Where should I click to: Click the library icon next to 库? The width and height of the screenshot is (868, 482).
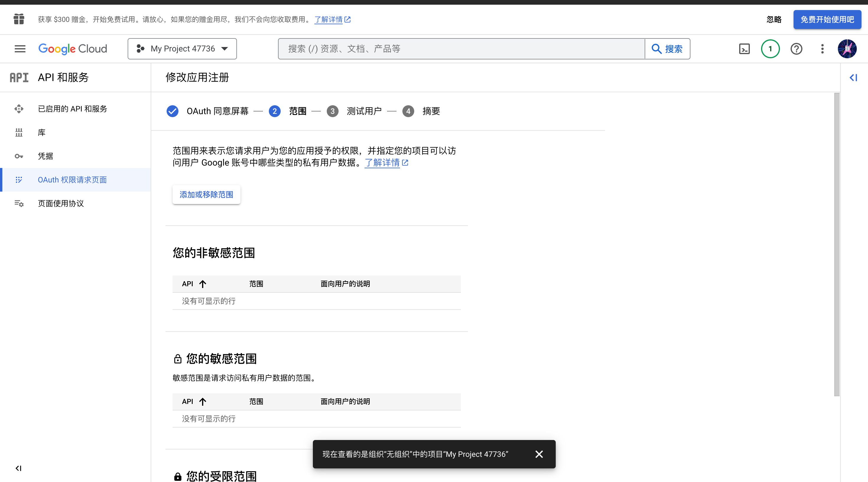[19, 132]
